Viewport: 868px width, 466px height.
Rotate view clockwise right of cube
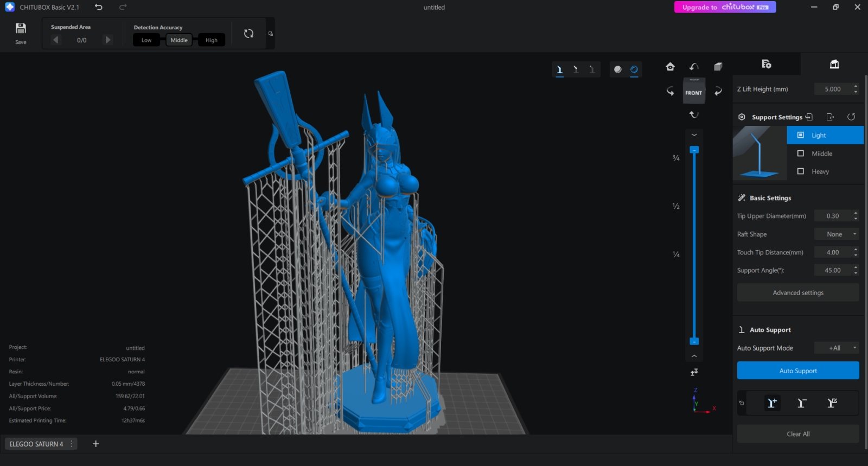[x=718, y=91]
